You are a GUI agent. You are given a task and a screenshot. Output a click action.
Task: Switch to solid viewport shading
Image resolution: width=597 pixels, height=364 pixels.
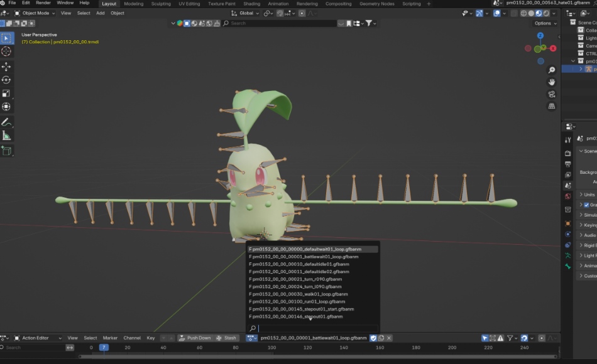[531, 13]
